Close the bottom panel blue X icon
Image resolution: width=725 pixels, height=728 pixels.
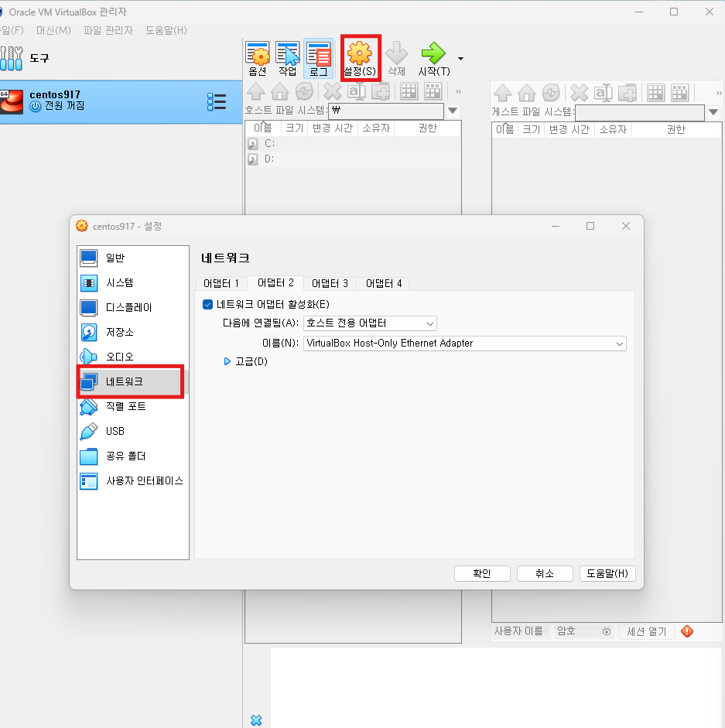coord(256,720)
